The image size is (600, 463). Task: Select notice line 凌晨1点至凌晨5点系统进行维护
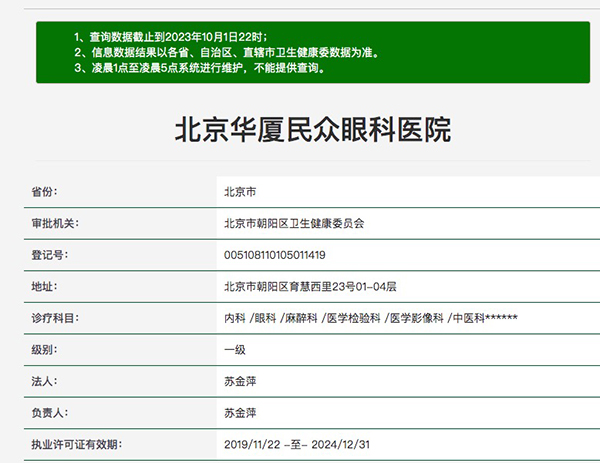(x=200, y=68)
